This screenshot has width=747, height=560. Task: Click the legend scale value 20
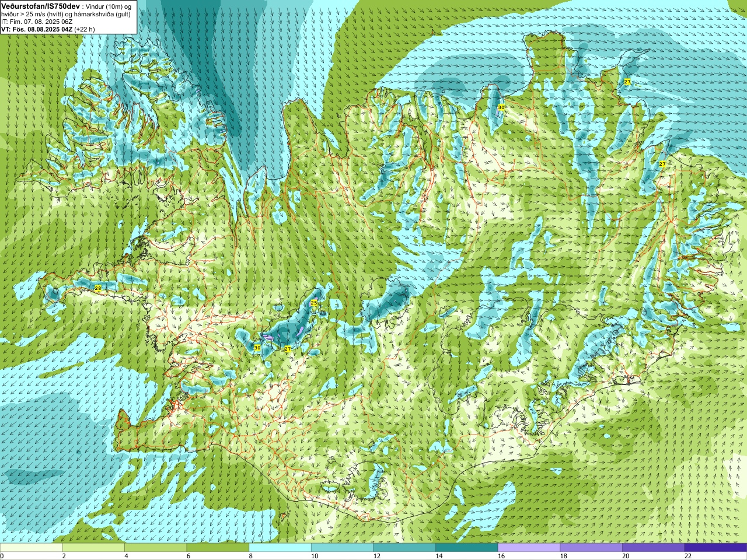coord(626,556)
